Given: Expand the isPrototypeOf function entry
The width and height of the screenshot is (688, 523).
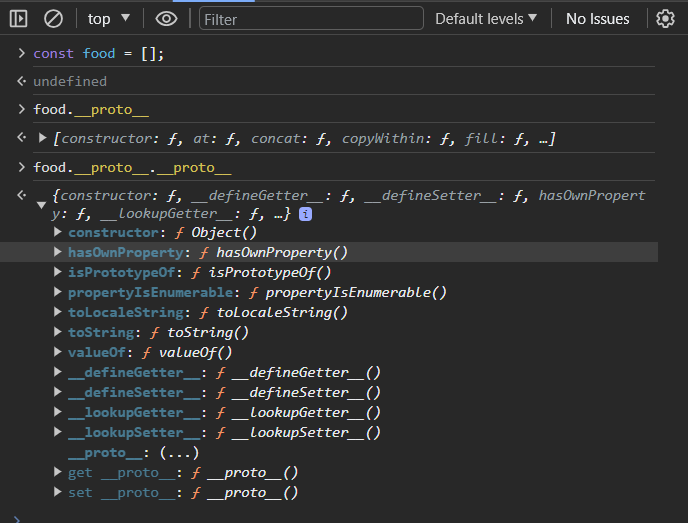Looking at the screenshot, I should [x=59, y=273].
